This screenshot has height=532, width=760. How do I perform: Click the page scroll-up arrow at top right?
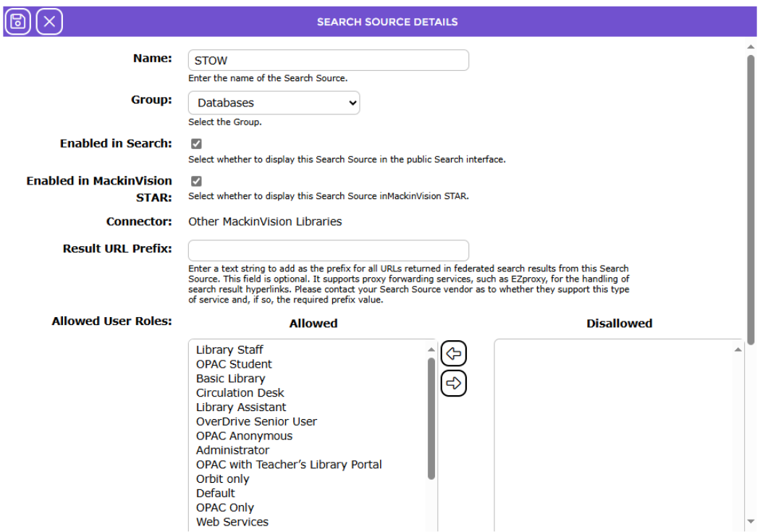(x=751, y=47)
